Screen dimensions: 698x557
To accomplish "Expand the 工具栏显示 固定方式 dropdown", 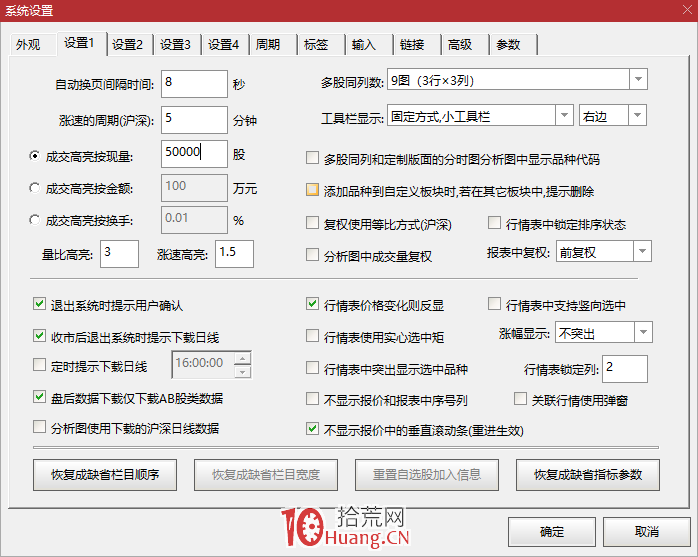I will pyautogui.click(x=564, y=115).
